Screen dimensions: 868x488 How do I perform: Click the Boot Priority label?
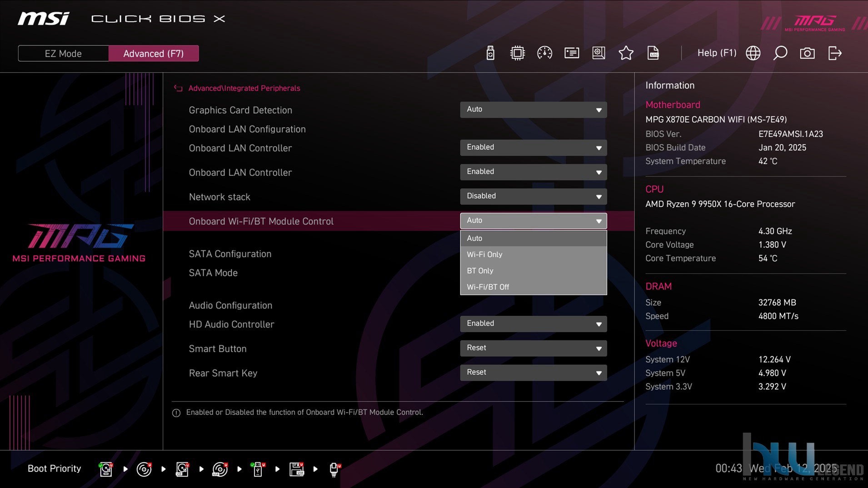point(55,468)
